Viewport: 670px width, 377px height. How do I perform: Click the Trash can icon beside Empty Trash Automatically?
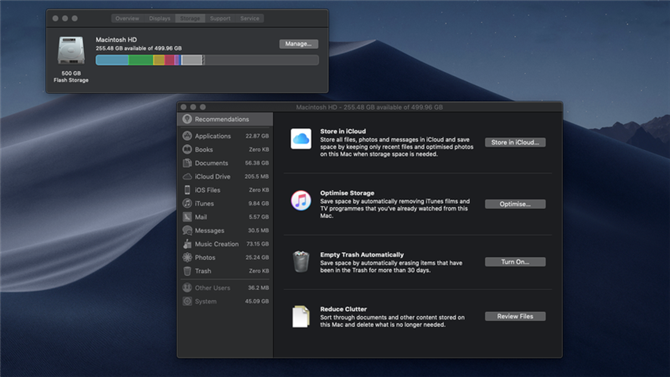click(x=301, y=262)
